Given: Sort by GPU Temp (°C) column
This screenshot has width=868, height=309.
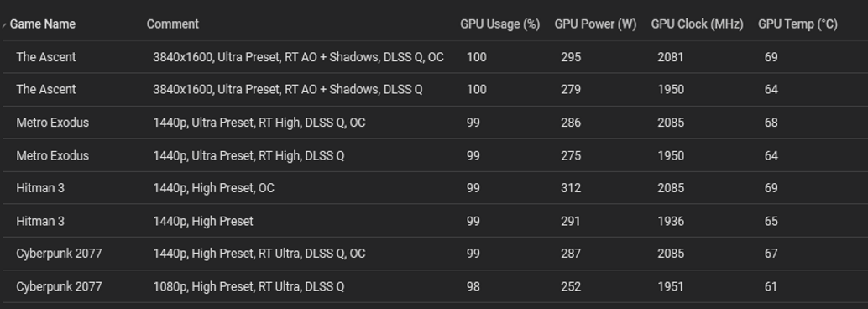Looking at the screenshot, I should point(797,24).
